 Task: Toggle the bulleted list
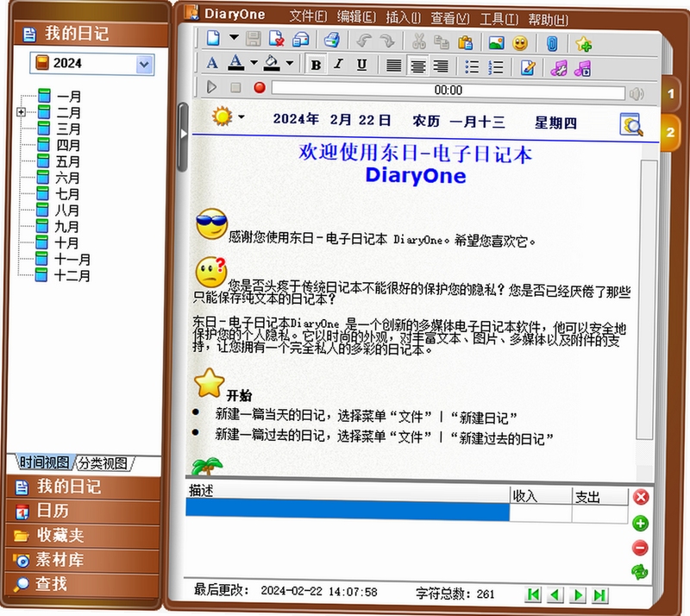(x=472, y=67)
